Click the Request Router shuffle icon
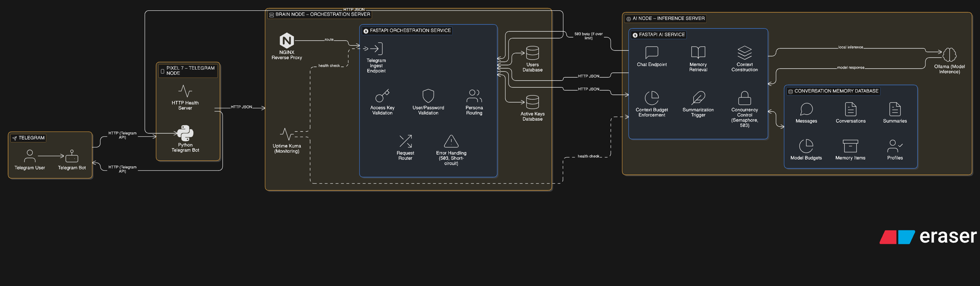Viewport: 980px width, 286px height. pos(405,141)
